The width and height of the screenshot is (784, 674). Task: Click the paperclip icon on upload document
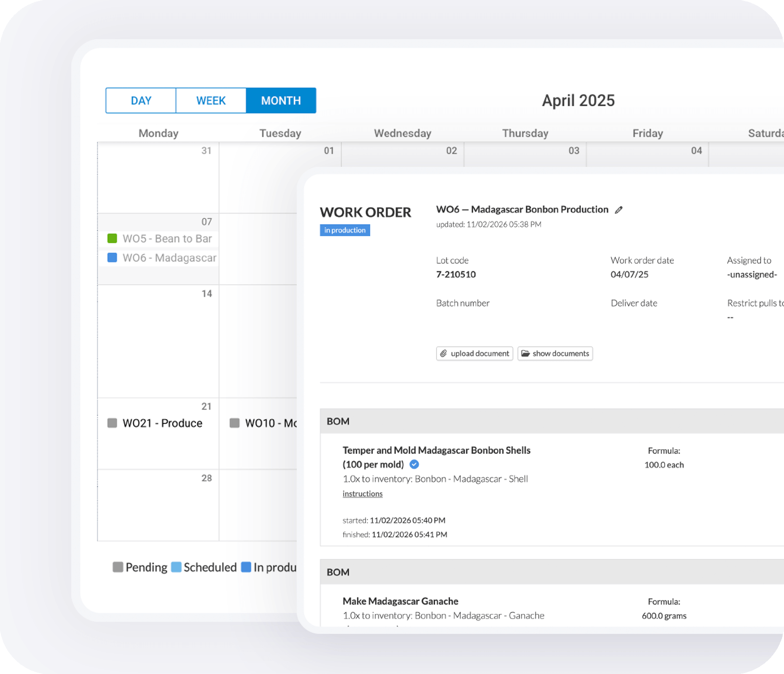coord(443,353)
